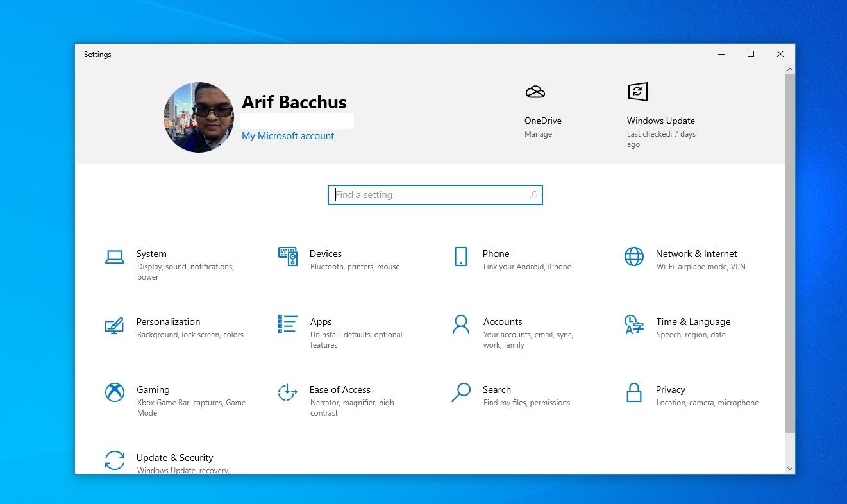Go to Devices settings label
The width and height of the screenshot is (847, 504).
pos(326,254)
